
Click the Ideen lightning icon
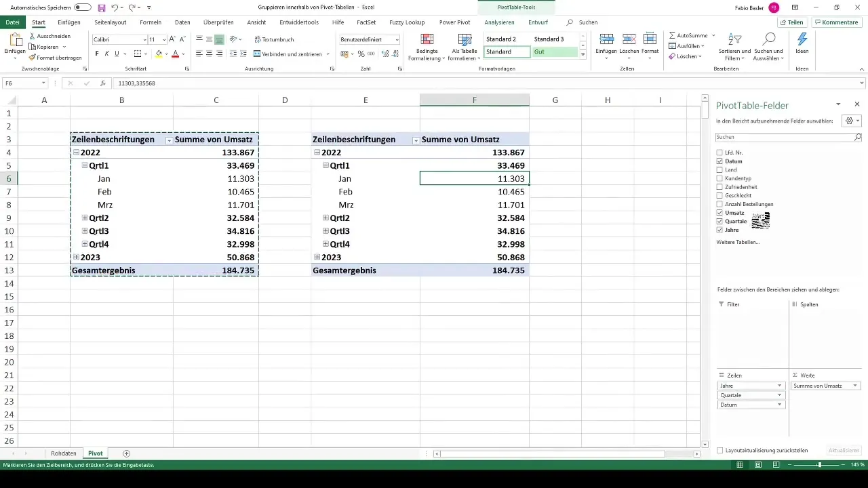coord(802,39)
